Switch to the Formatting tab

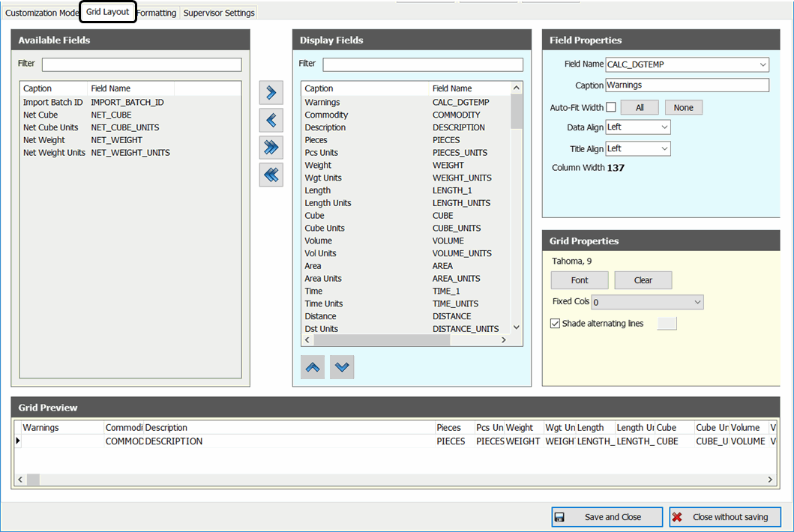(157, 13)
